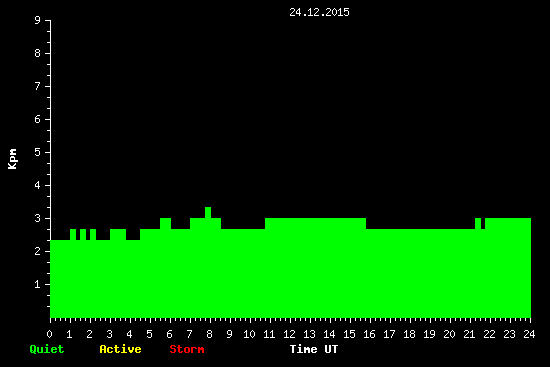This screenshot has width=550, height=367.
Task: Click the yellow Active legend label
Action: (120, 349)
